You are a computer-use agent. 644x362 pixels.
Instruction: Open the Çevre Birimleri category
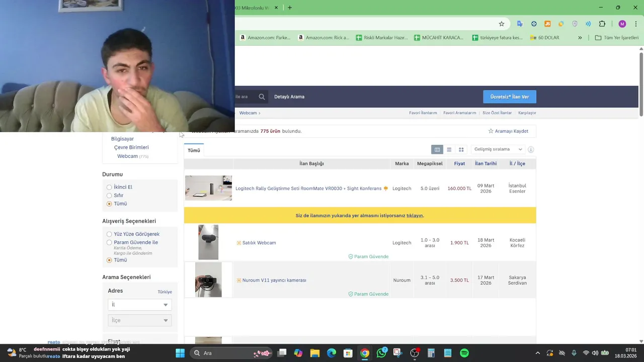coord(131,147)
